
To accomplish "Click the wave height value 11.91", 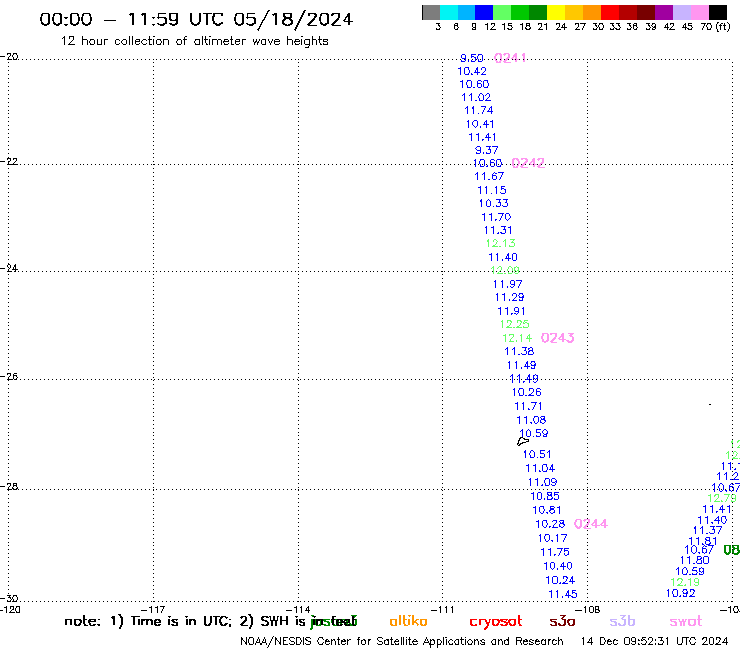I will click(512, 311).
